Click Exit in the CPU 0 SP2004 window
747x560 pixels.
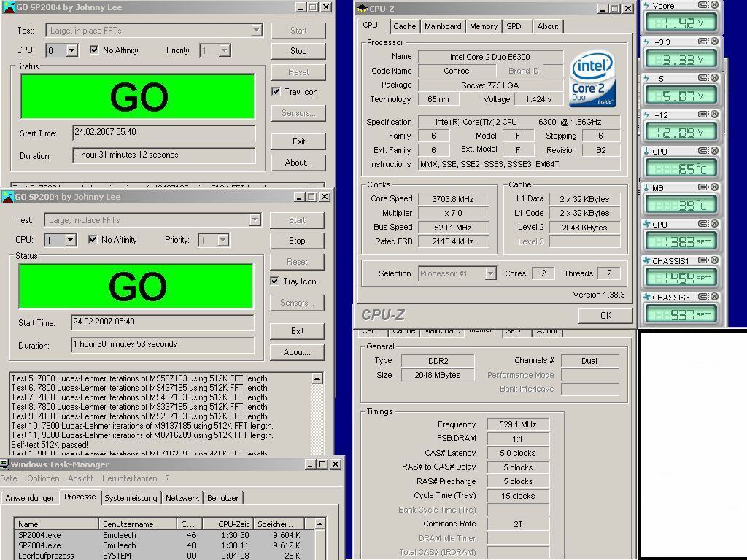[x=298, y=141]
